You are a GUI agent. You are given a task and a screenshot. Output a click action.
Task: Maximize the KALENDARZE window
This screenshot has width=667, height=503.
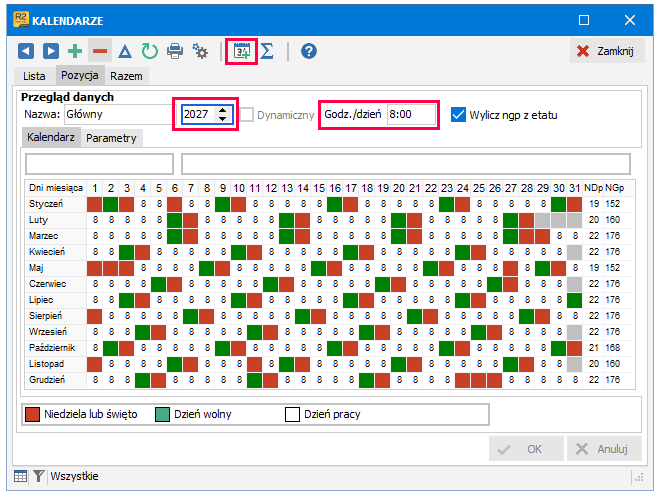(x=584, y=20)
